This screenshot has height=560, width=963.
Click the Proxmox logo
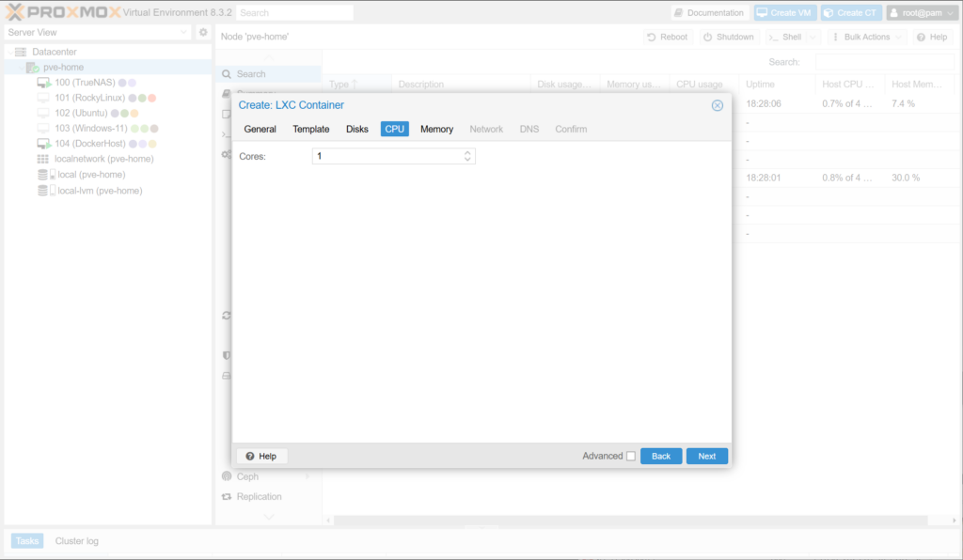coord(62,12)
